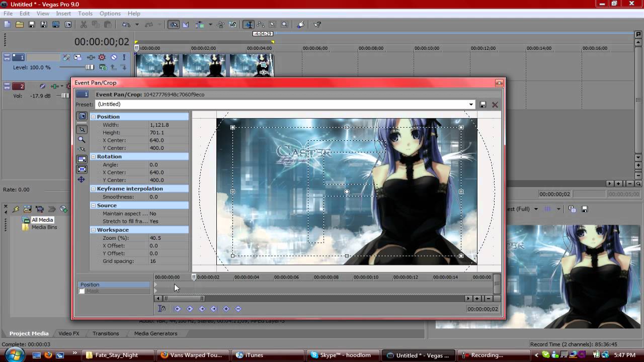644x362 pixels.
Task: Open the File menu
Action: point(8,14)
